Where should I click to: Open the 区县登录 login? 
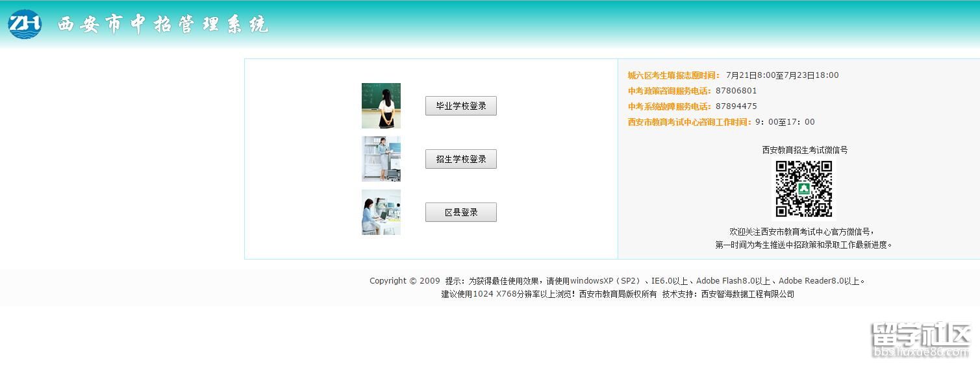pos(460,212)
